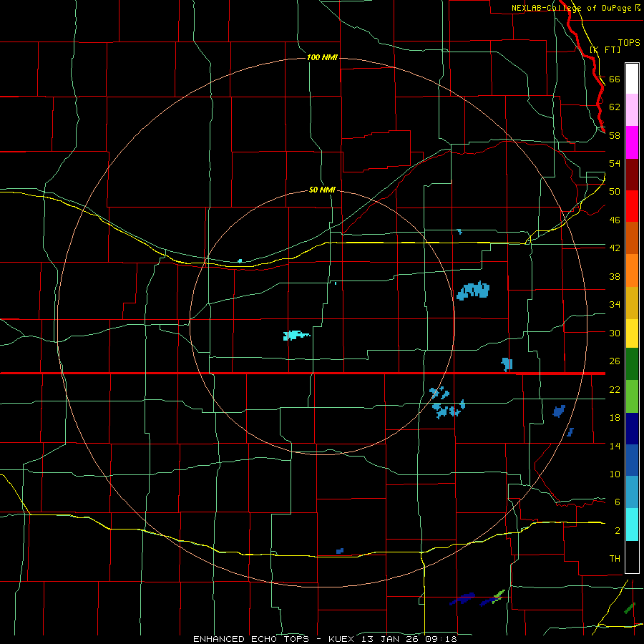Click the 'TH' legend label
This screenshot has width=644, height=644.
pyautogui.click(x=615, y=559)
